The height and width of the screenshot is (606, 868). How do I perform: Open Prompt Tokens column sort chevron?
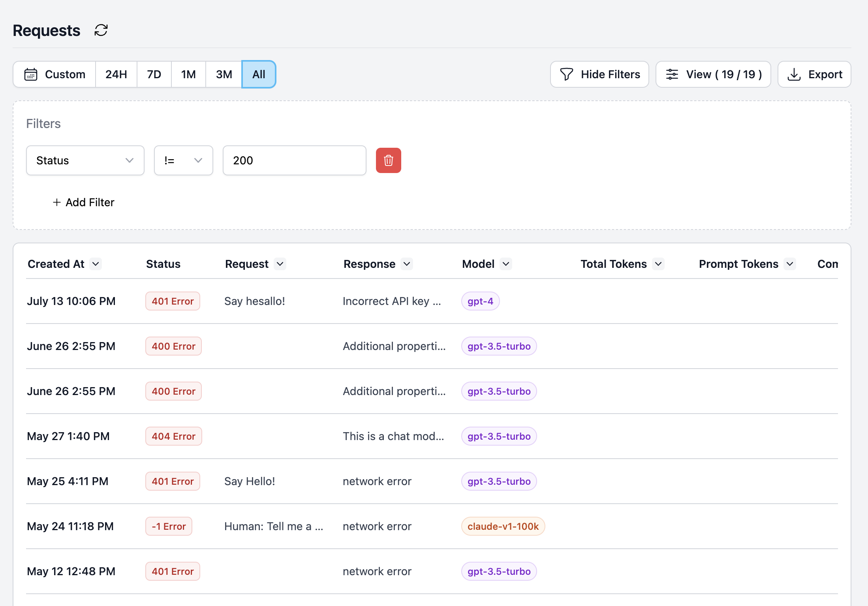click(x=790, y=264)
